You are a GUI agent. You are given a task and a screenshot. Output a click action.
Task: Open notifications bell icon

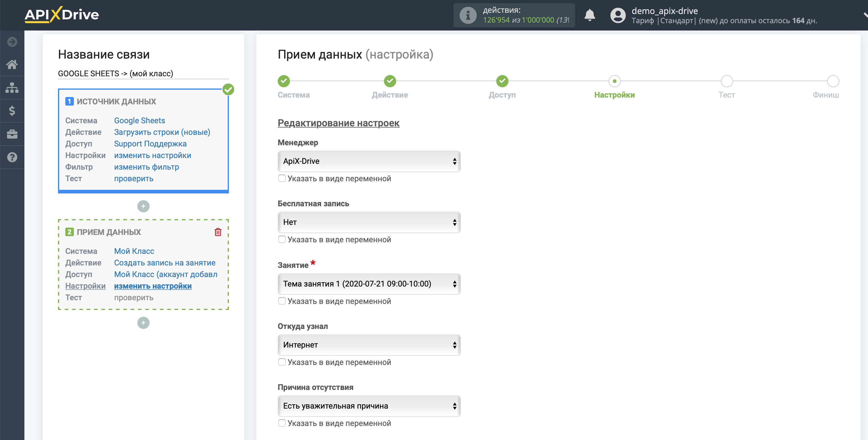(x=590, y=15)
